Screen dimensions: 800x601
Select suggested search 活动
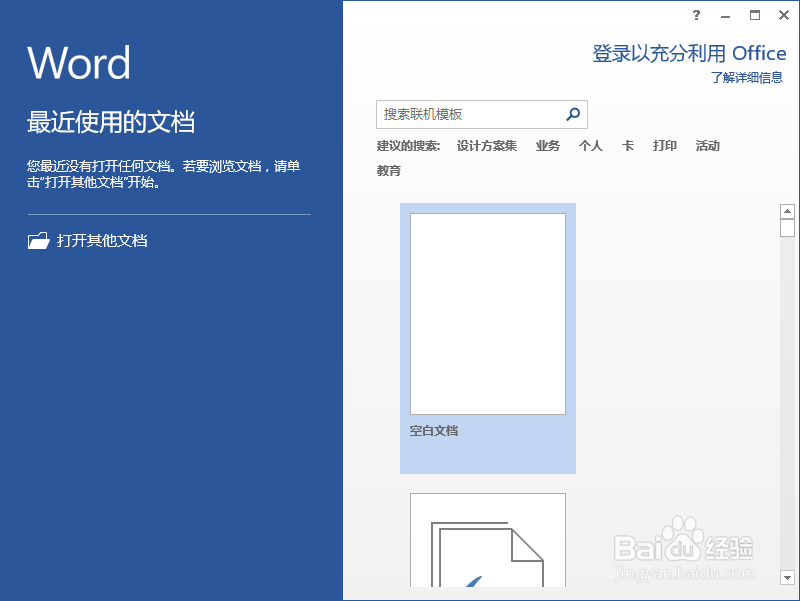708,146
